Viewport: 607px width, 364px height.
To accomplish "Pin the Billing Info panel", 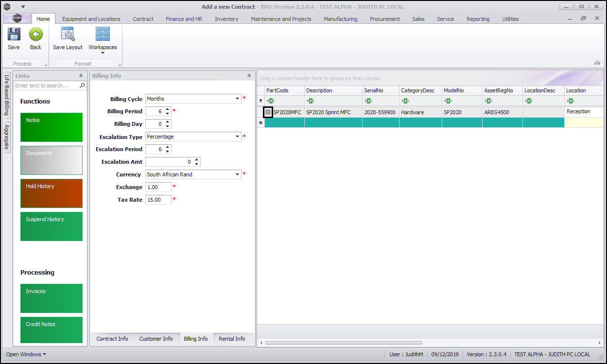I will pyautogui.click(x=249, y=76).
